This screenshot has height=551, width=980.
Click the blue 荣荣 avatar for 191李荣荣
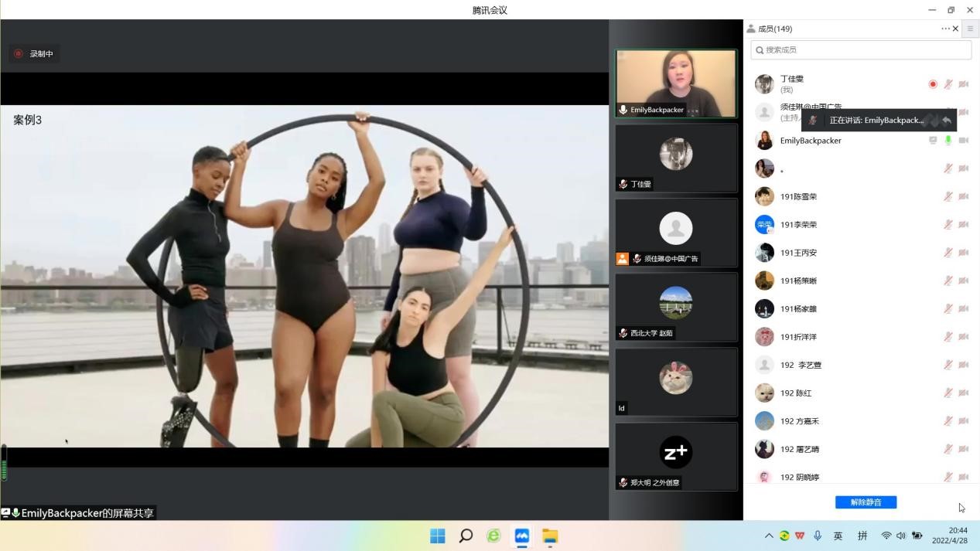point(764,225)
